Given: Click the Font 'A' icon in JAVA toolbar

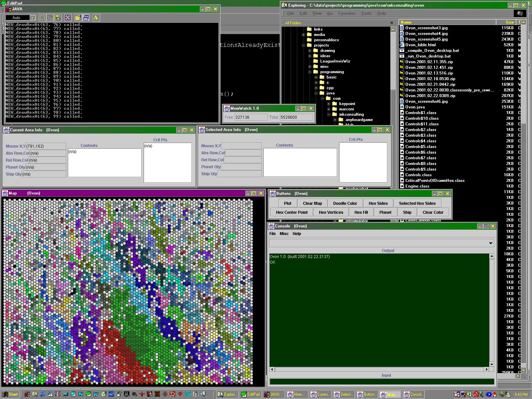Looking at the screenshot, I should click(96, 18).
